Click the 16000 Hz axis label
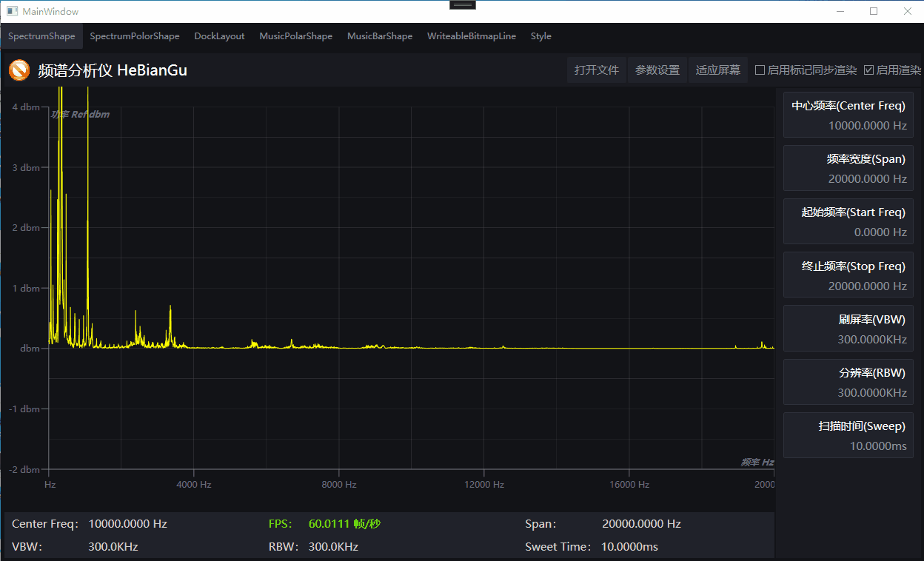This screenshot has width=924, height=561. (629, 485)
